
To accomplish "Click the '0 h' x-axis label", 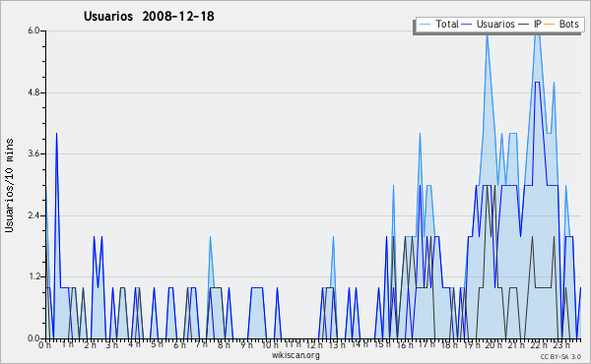I will click(45, 344).
